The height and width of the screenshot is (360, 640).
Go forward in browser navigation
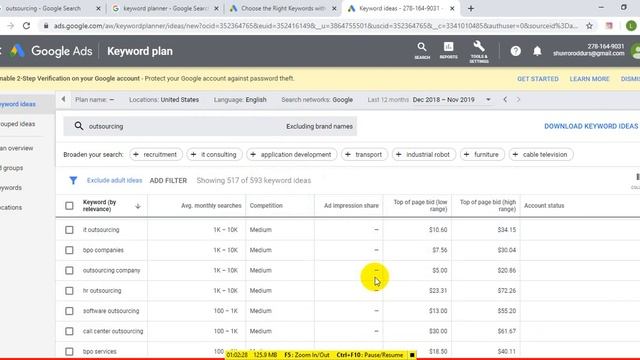pyautogui.click(x=11, y=26)
